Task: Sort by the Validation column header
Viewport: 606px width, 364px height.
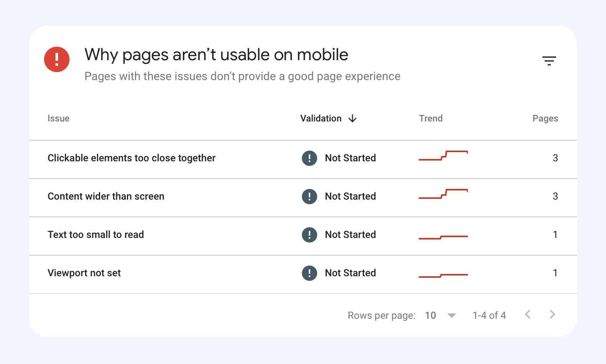Action: [x=321, y=118]
